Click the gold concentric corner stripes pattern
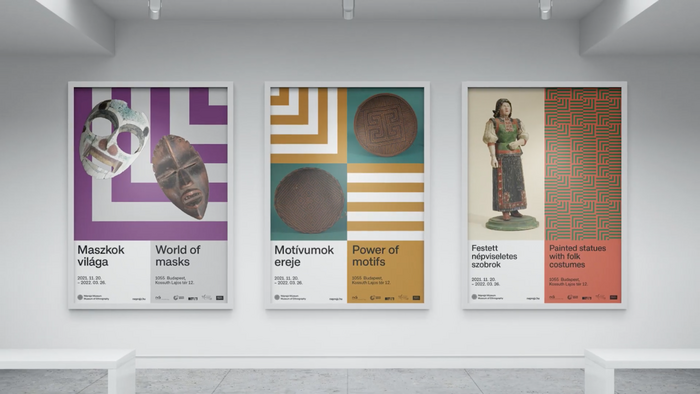The image size is (700, 394). (x=308, y=125)
